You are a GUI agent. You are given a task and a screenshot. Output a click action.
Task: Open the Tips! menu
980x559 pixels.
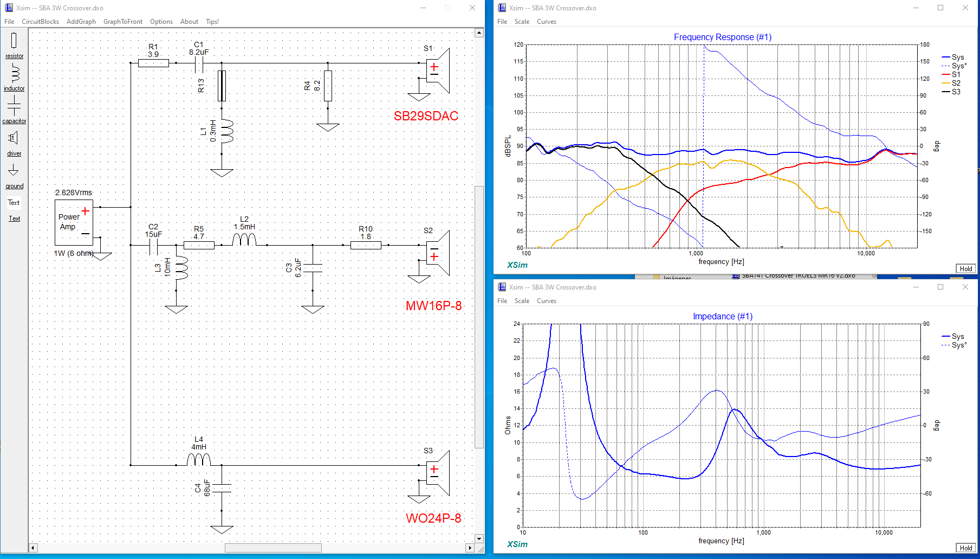(212, 22)
